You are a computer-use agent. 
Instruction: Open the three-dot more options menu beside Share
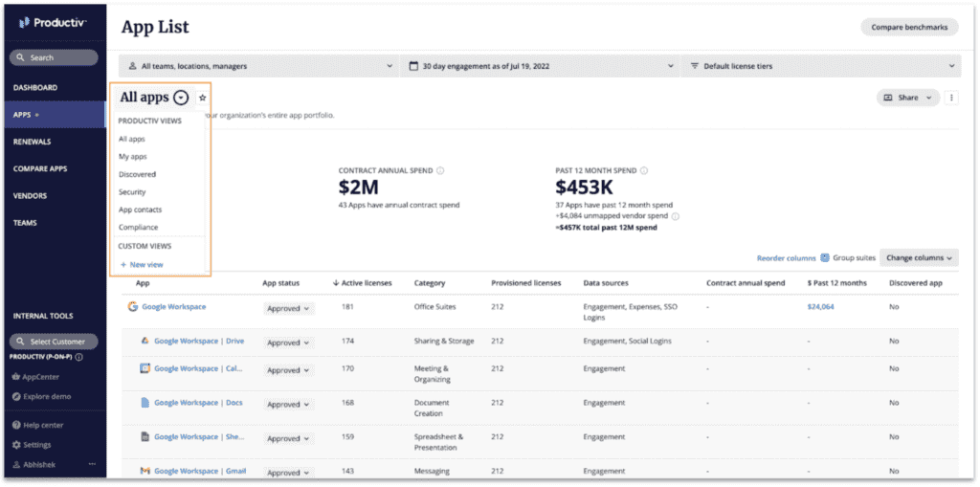pyautogui.click(x=951, y=98)
